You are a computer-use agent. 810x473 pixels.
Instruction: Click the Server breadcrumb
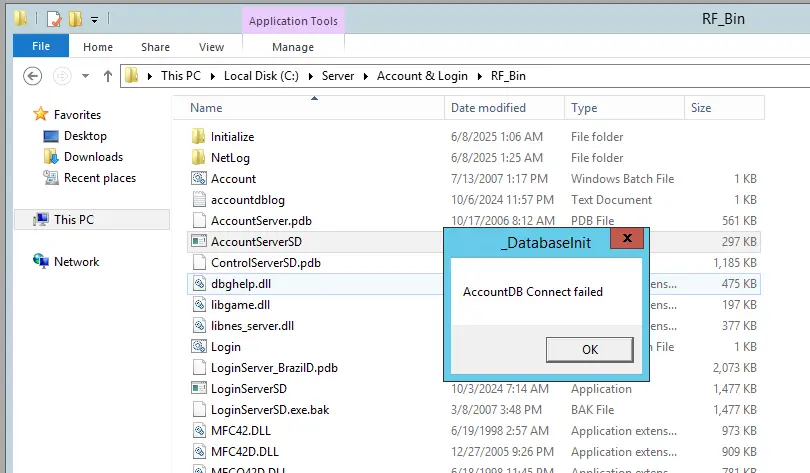pos(338,76)
